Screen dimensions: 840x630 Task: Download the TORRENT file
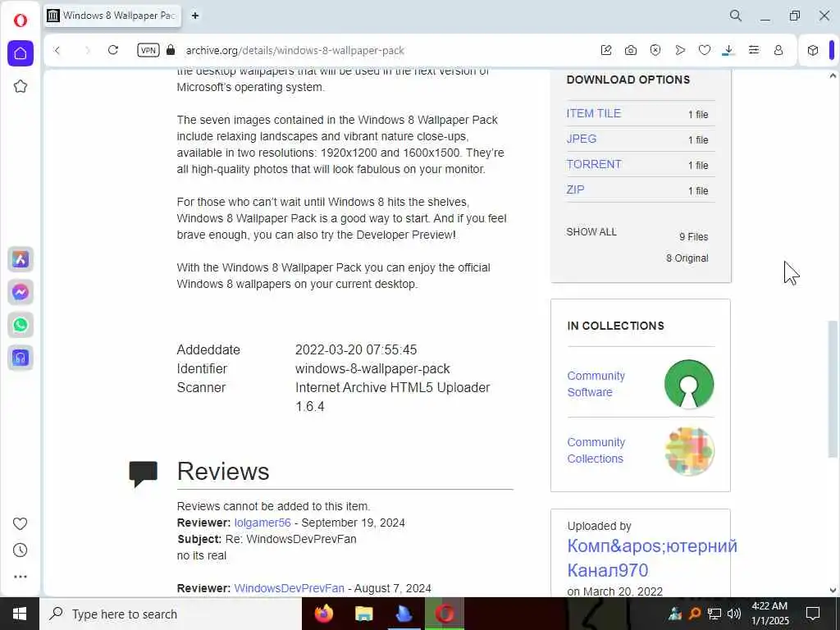pos(594,164)
